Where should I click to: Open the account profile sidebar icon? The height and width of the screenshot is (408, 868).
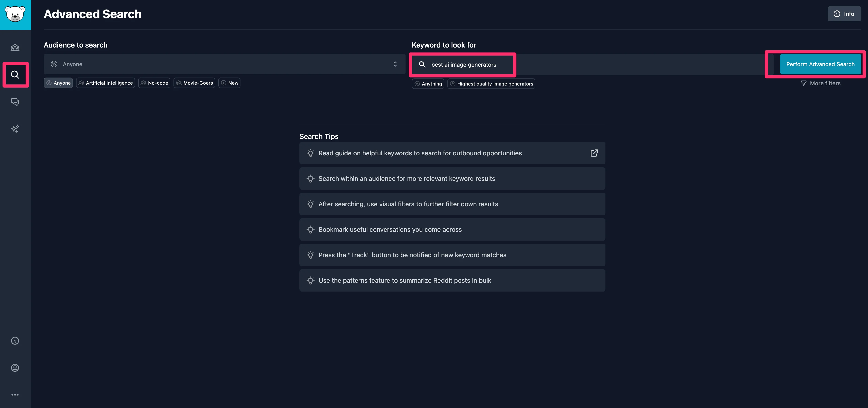pos(15,368)
